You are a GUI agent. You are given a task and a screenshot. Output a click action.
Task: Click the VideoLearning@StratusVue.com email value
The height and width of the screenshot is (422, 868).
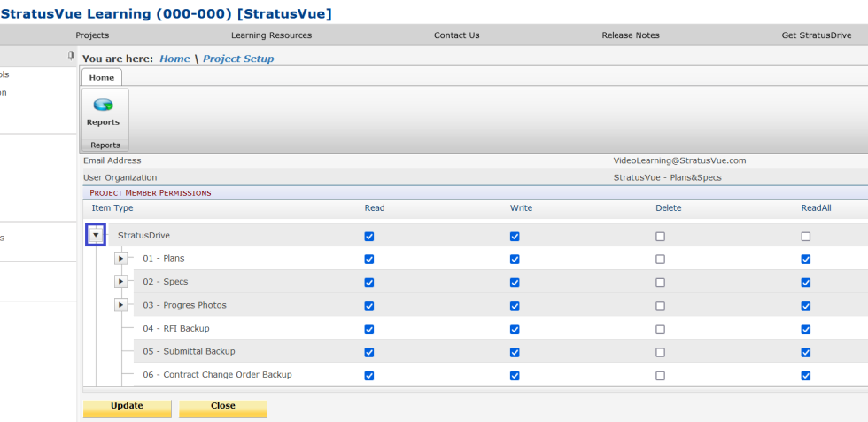[680, 160]
